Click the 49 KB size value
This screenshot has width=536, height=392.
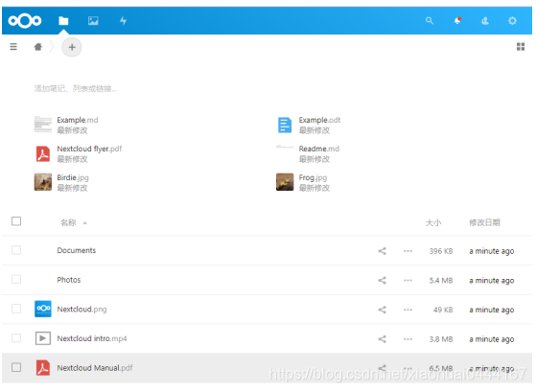443,310
